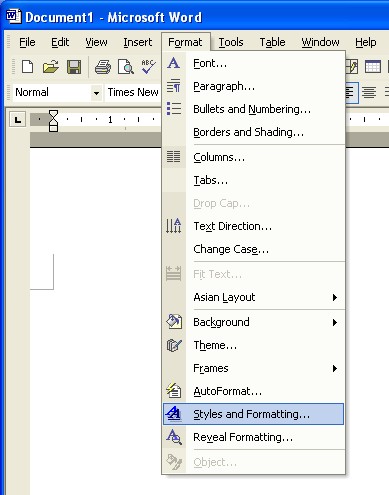
Task: Expand the Asian Layout submenu arrow
Action: 335,297
